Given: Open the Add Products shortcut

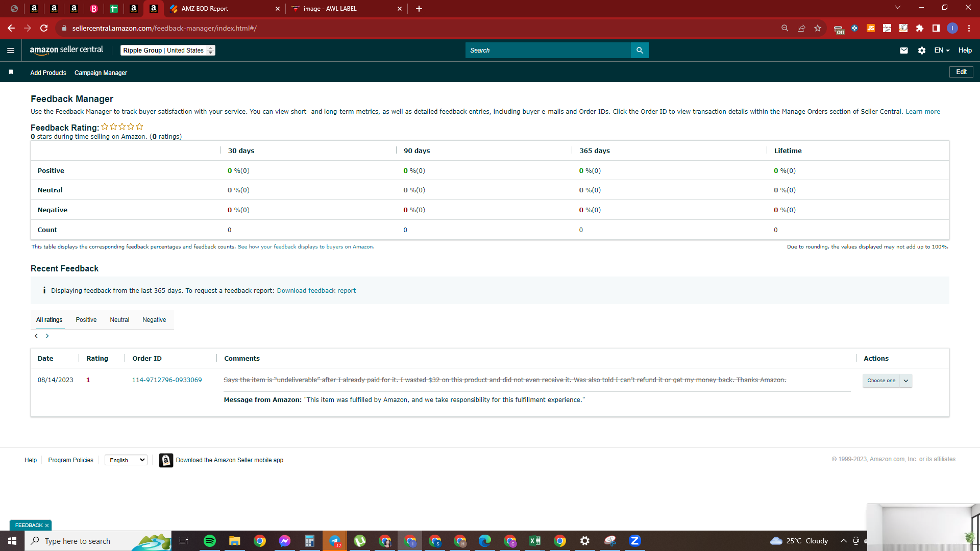Looking at the screenshot, I should click(48, 73).
